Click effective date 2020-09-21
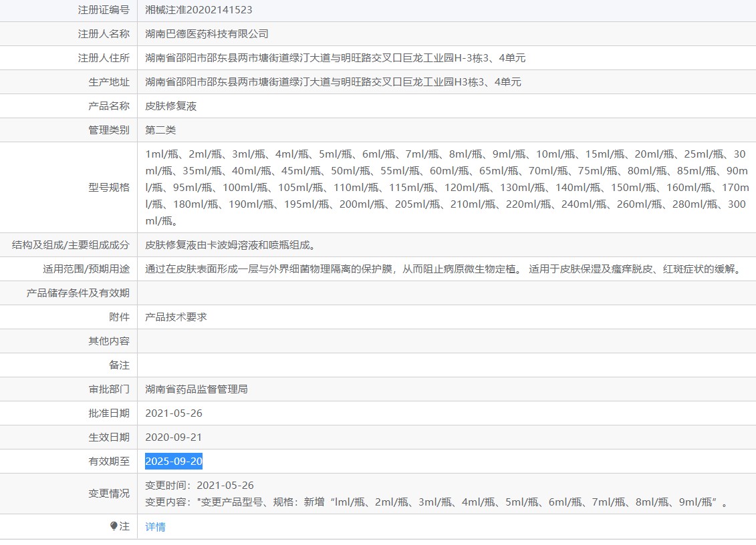Image resolution: width=756 pixels, height=545 pixels. pos(174,437)
